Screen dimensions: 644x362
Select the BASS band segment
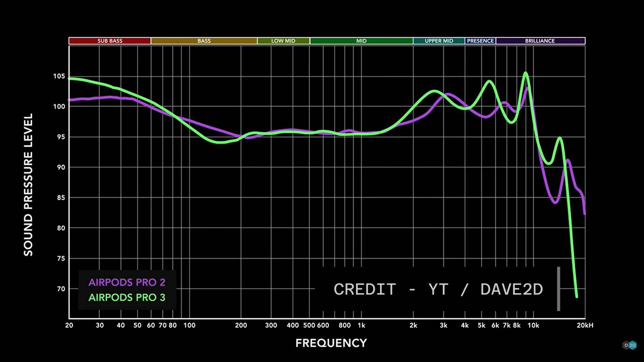(x=203, y=41)
